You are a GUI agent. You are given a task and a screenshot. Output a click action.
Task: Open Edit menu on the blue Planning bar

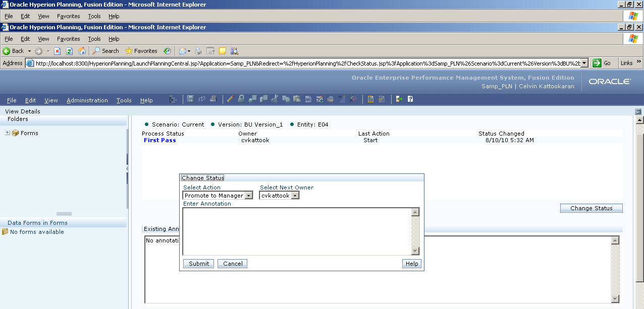tap(31, 100)
